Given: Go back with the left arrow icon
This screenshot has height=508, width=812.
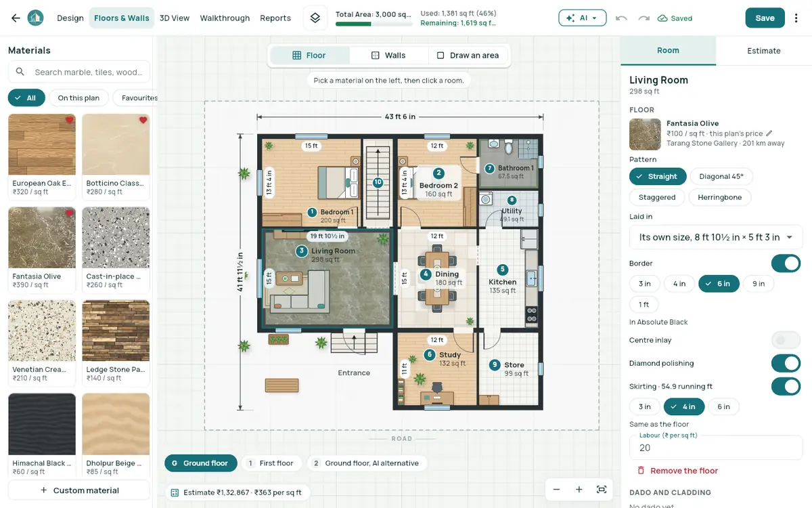Looking at the screenshot, I should (x=15, y=18).
